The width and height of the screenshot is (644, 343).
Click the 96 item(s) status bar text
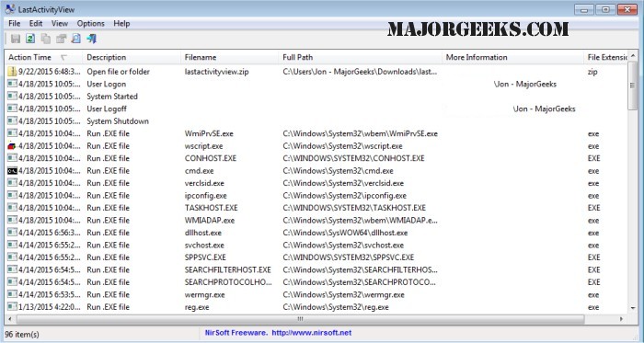[x=22, y=334]
